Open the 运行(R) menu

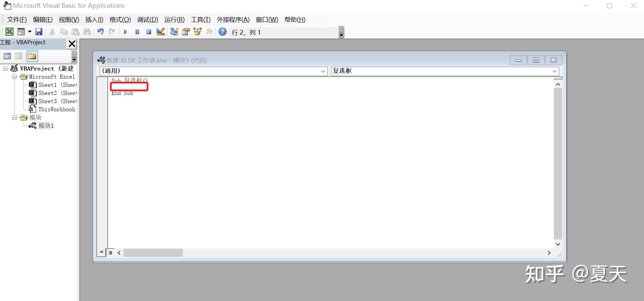tap(174, 20)
